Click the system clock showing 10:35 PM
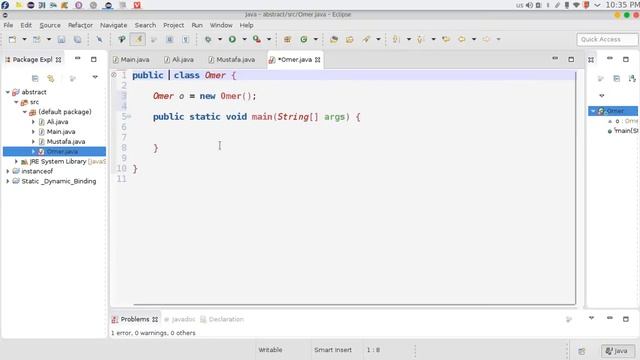The image size is (640, 360). (x=622, y=5)
